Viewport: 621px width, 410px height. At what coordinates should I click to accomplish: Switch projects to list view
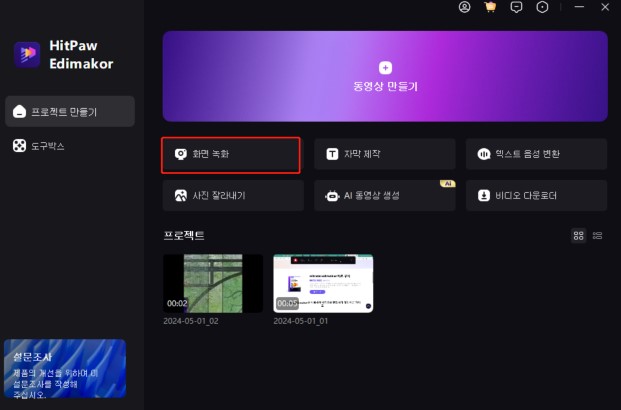[597, 236]
